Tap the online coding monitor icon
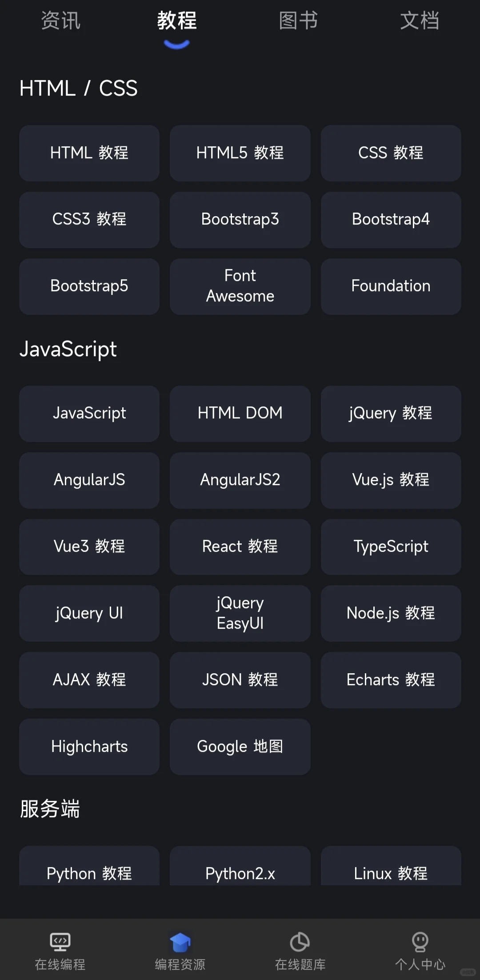 60,941
